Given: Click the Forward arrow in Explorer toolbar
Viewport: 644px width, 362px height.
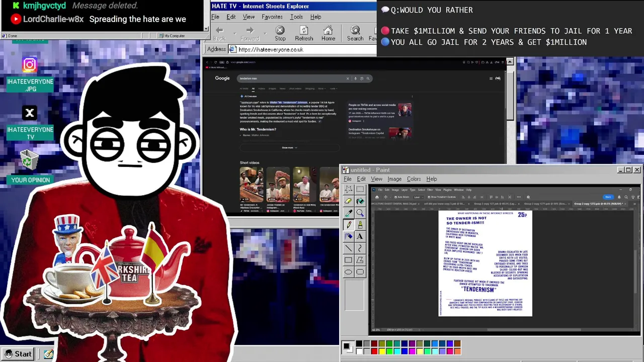Looking at the screenshot, I should (250, 31).
